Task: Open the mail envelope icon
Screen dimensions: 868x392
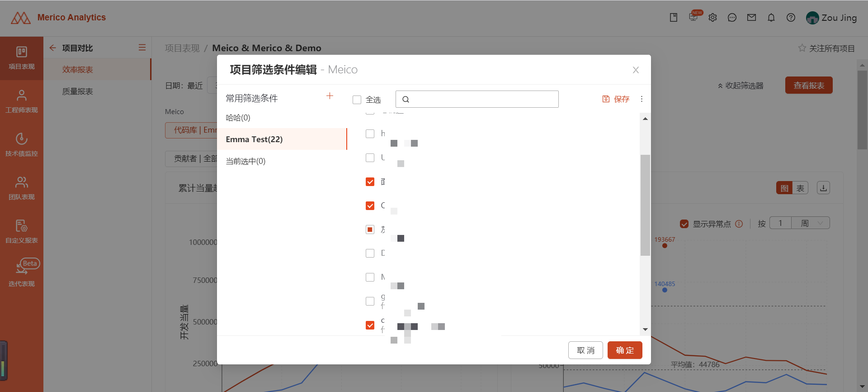Action: pos(752,18)
